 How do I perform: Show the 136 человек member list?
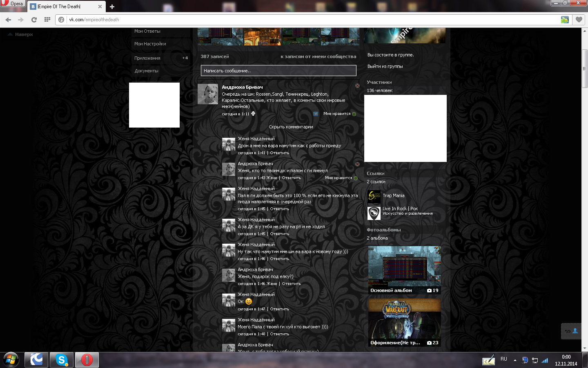380,90
